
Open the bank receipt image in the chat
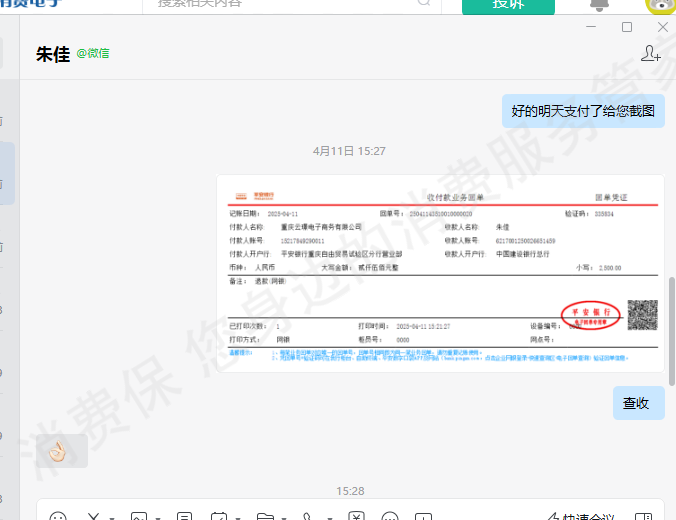point(440,273)
